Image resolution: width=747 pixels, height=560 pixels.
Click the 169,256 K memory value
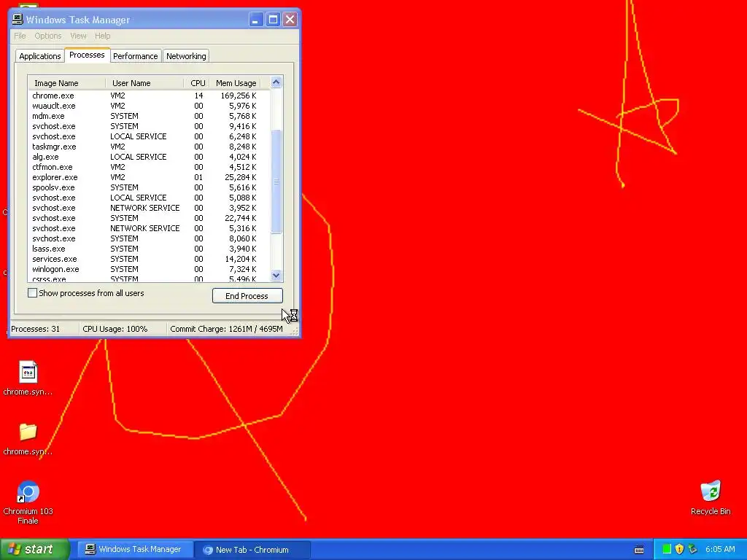[239, 96]
